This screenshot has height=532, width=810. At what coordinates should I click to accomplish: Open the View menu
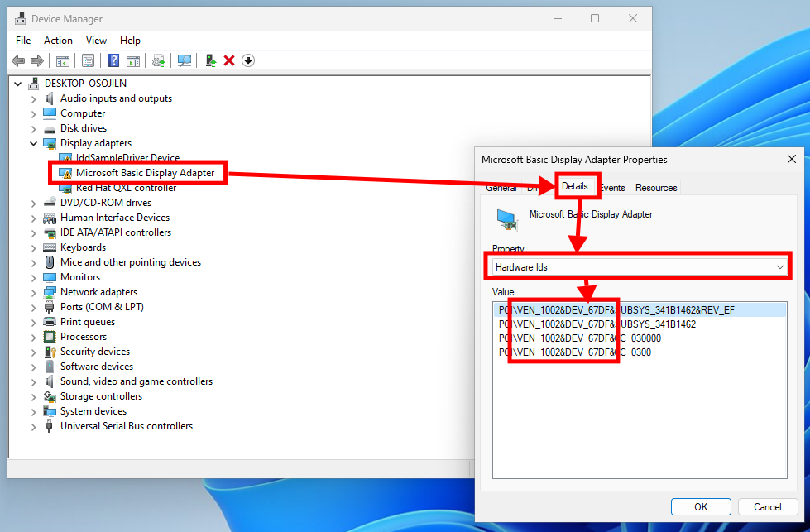coord(96,41)
